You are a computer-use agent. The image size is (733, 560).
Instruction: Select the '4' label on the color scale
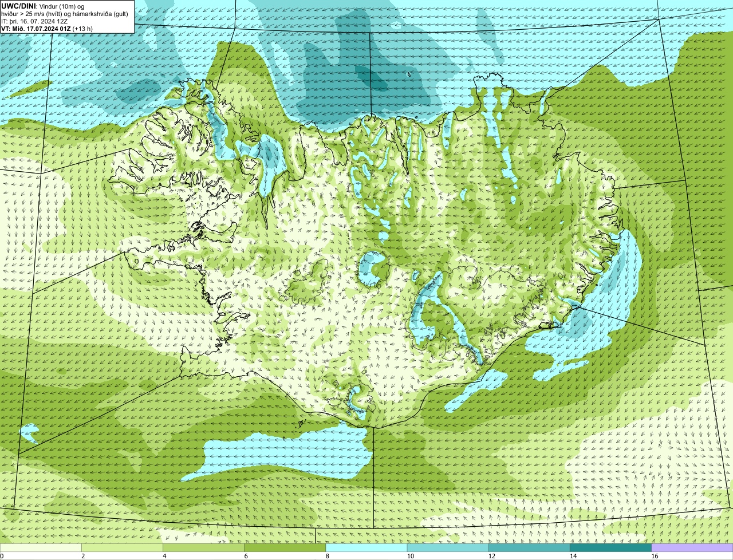(164, 556)
